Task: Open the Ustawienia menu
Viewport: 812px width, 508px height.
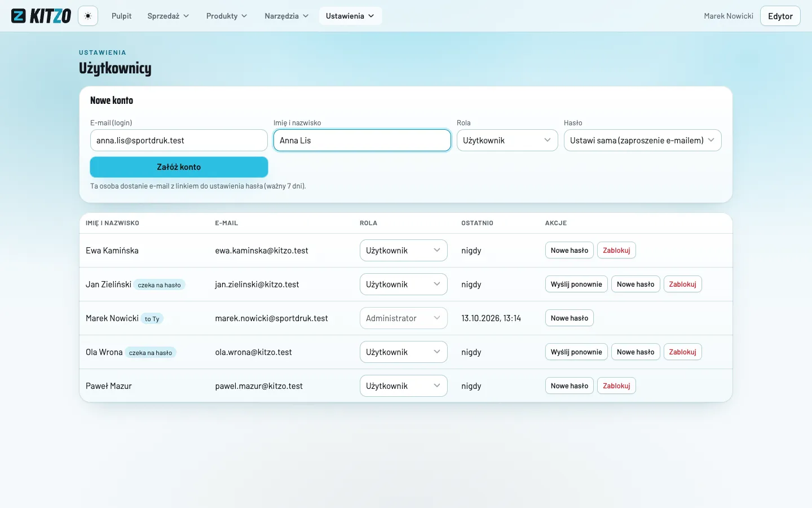Action: 350,16
